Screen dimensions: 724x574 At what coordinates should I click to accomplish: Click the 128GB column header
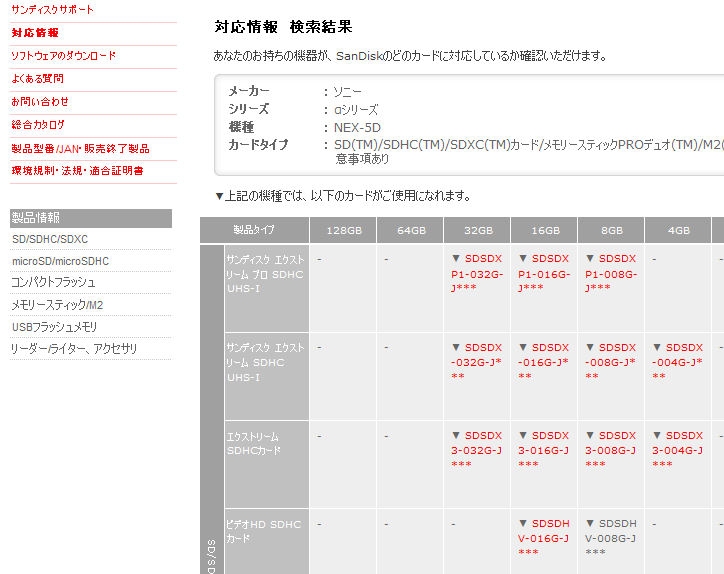click(344, 230)
